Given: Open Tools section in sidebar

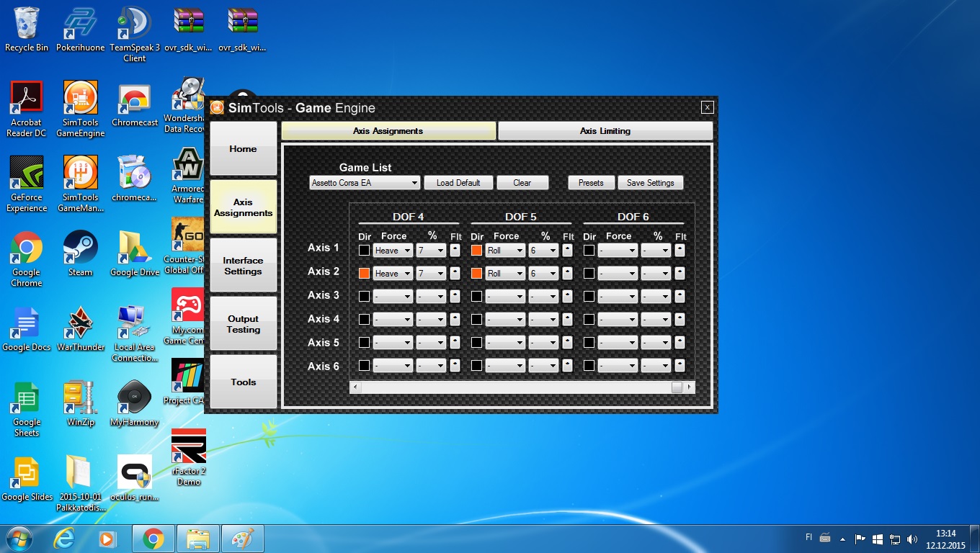Looking at the screenshot, I should 243,382.
